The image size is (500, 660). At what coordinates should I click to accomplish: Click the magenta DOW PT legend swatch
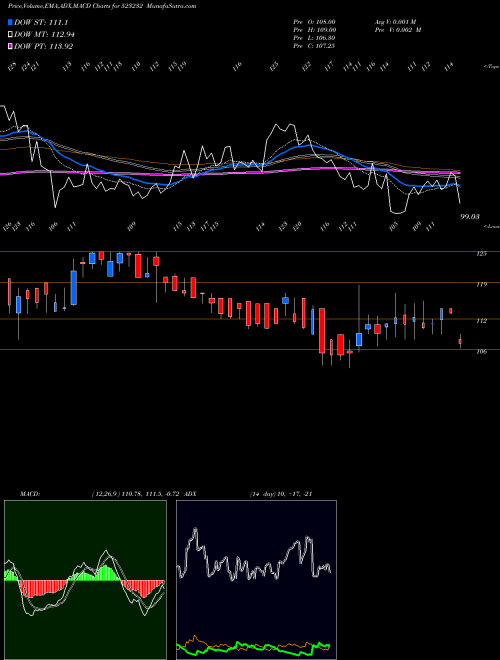click(10, 46)
